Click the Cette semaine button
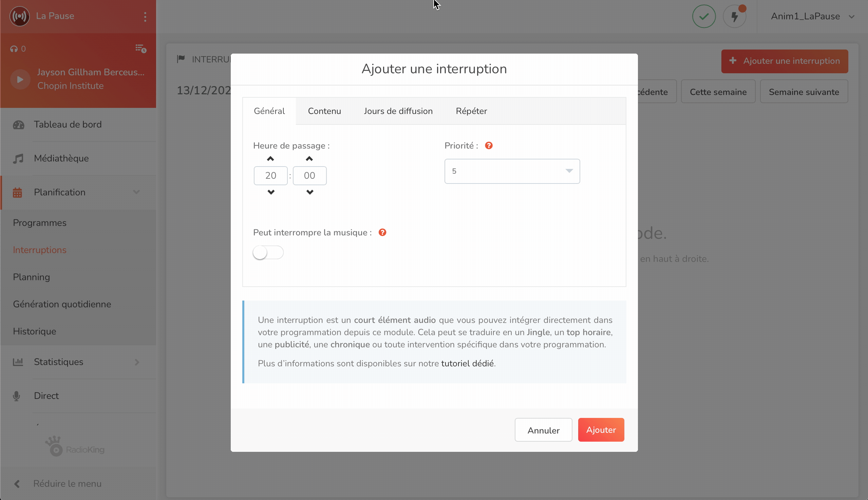The width and height of the screenshot is (868, 500). [x=718, y=92]
